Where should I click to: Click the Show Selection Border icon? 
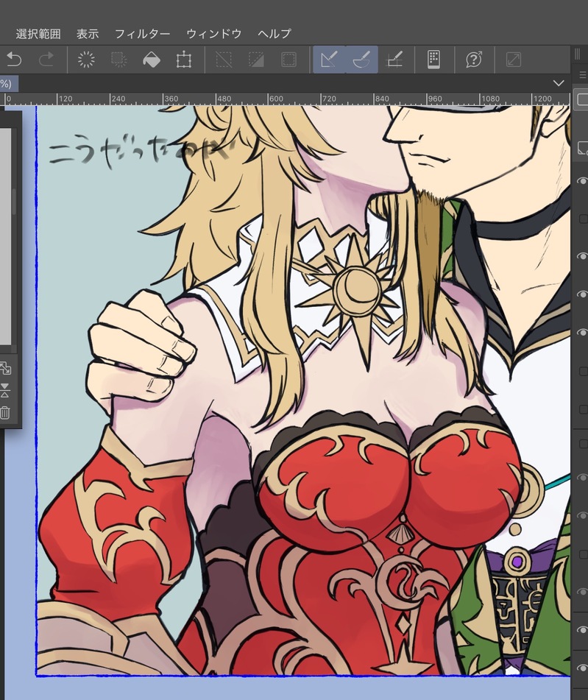pyautogui.click(x=289, y=60)
